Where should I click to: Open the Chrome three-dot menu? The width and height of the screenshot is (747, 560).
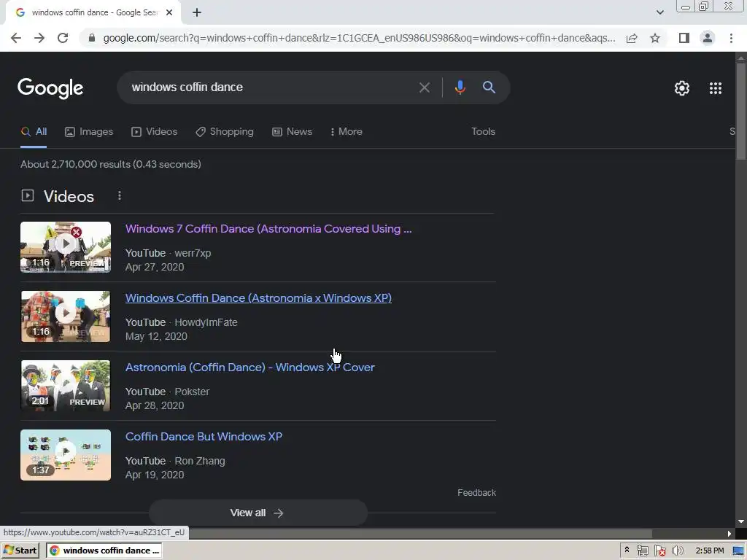pos(731,38)
